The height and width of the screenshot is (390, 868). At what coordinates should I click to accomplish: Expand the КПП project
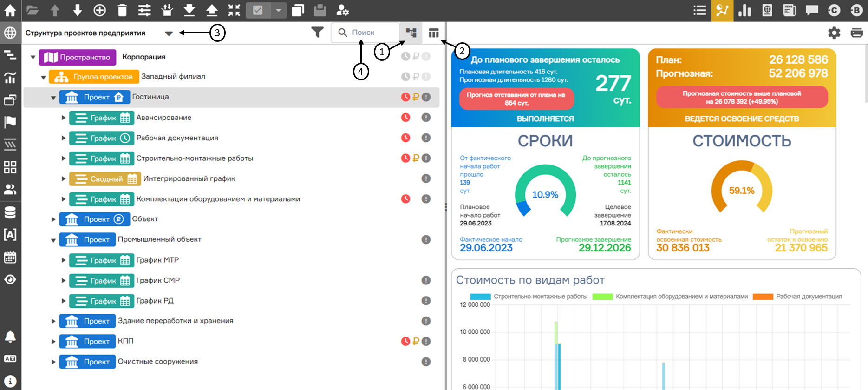coord(53,341)
